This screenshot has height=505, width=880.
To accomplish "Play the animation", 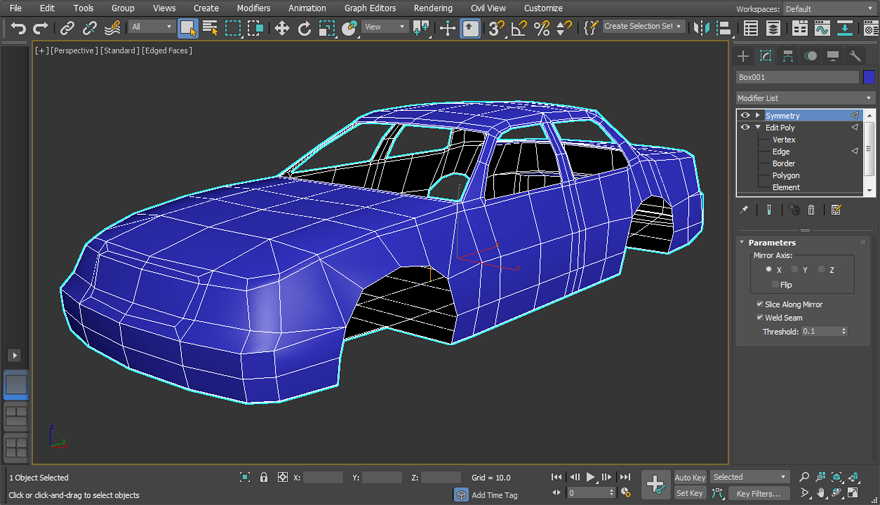I will (x=590, y=478).
